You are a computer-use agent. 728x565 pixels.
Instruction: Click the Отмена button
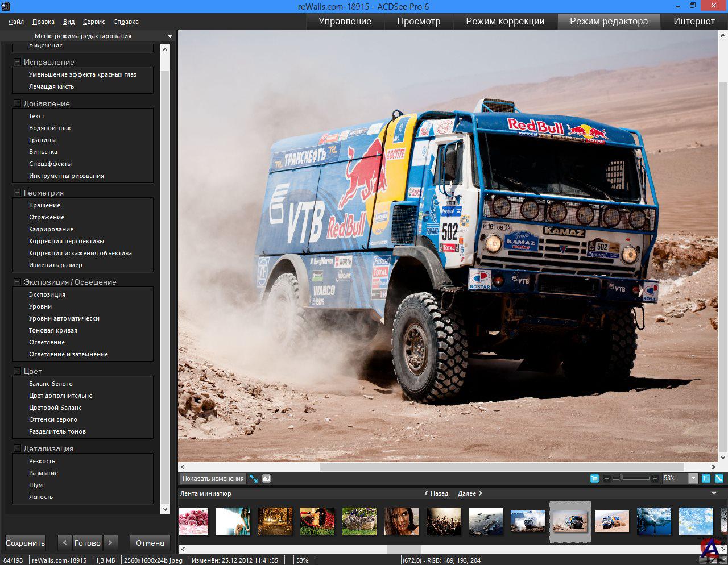tap(150, 543)
